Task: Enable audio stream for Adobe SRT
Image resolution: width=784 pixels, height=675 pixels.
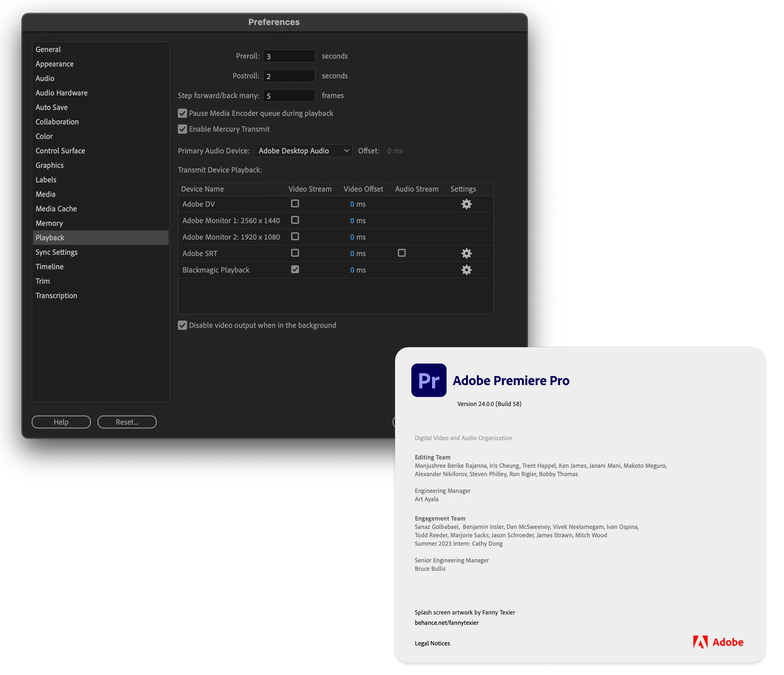Action: click(402, 253)
